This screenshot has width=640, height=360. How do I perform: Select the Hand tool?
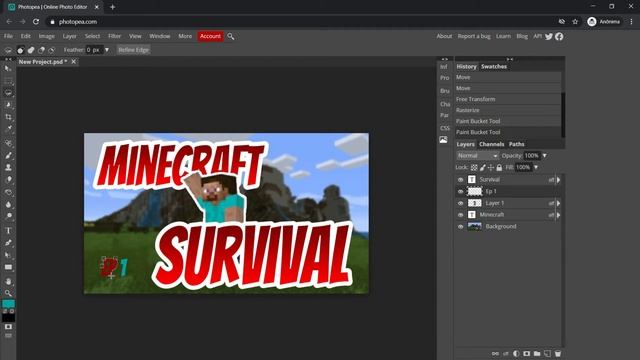point(8,281)
